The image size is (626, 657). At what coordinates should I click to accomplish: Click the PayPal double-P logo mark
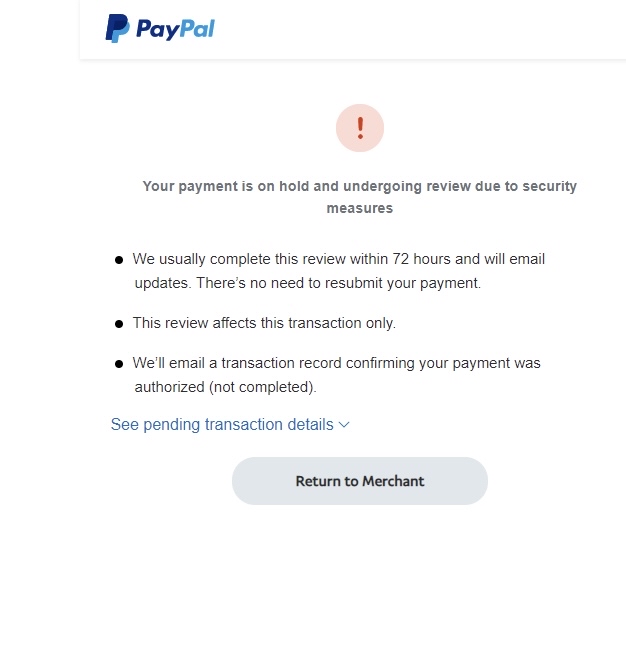[117, 28]
